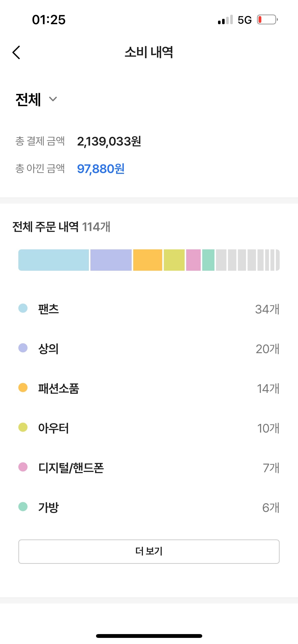Open the 전체 period dropdown
The height and width of the screenshot is (644, 298).
[x=36, y=99]
